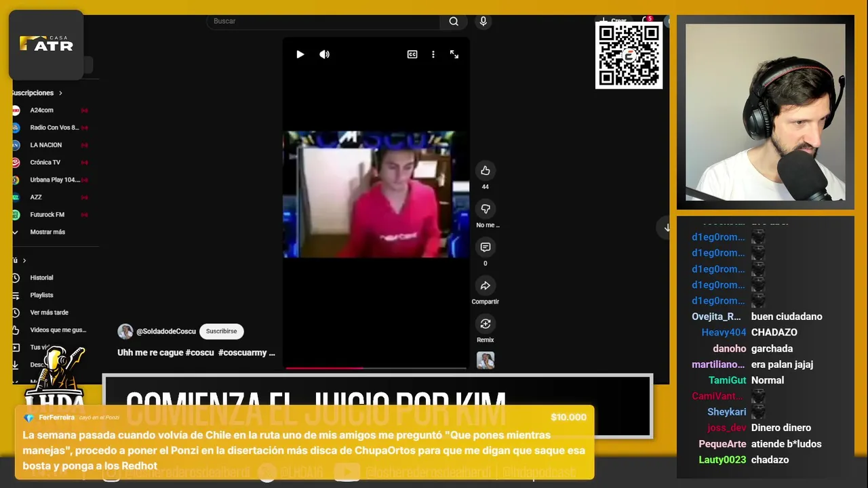Open Ver más tarde in the sidebar
The width and height of the screenshot is (868, 488).
click(50, 312)
